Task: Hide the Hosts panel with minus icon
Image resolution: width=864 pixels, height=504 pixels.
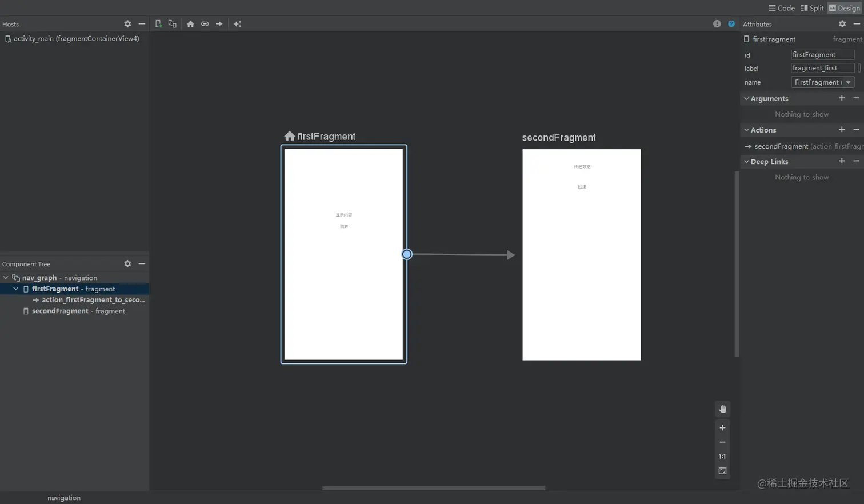Action: [142, 24]
